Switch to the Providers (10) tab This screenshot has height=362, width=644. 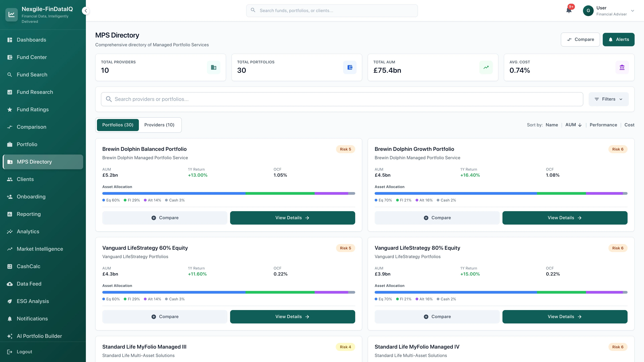pyautogui.click(x=159, y=125)
